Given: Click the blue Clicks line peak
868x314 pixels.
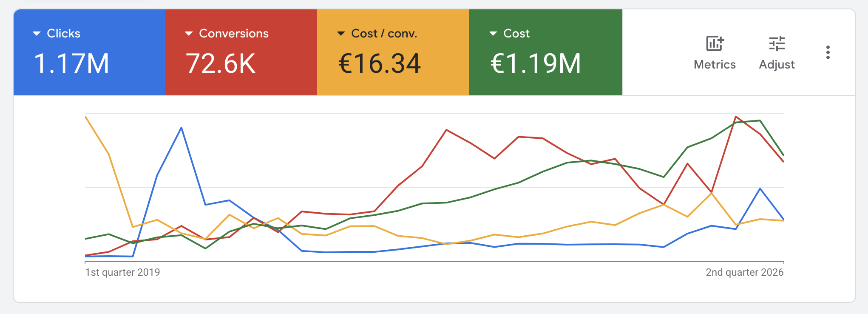Looking at the screenshot, I should pos(182,128).
